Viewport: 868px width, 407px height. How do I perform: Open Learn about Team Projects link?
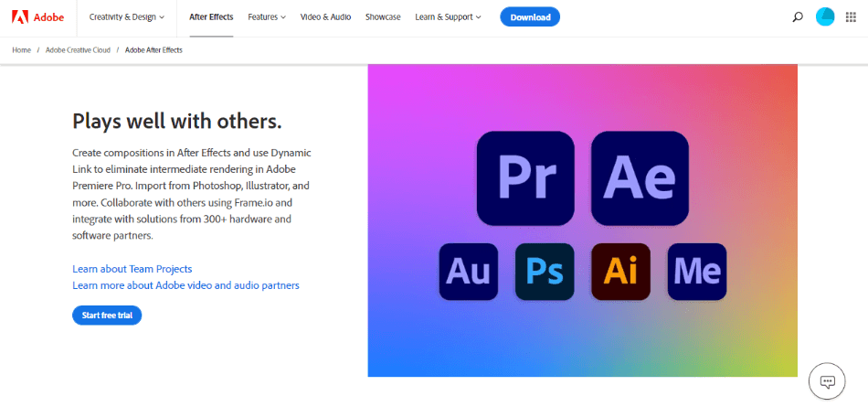point(132,269)
